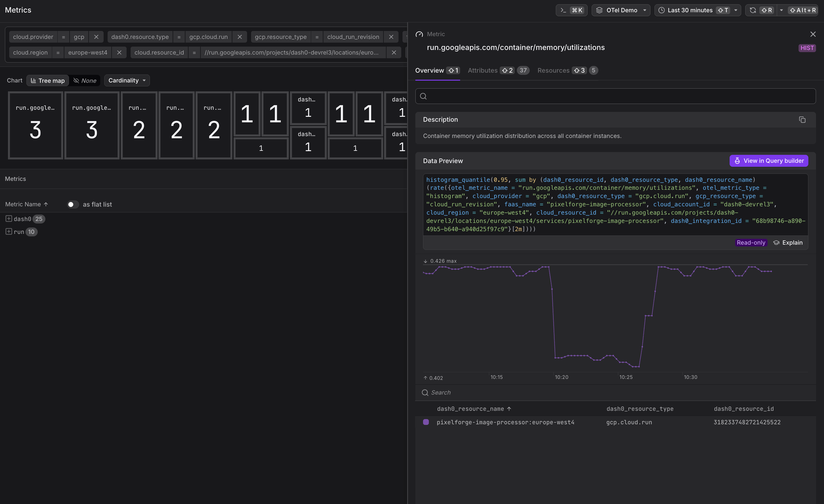Remove the dash0.resource.type filter
824x504 pixels.
240,37
